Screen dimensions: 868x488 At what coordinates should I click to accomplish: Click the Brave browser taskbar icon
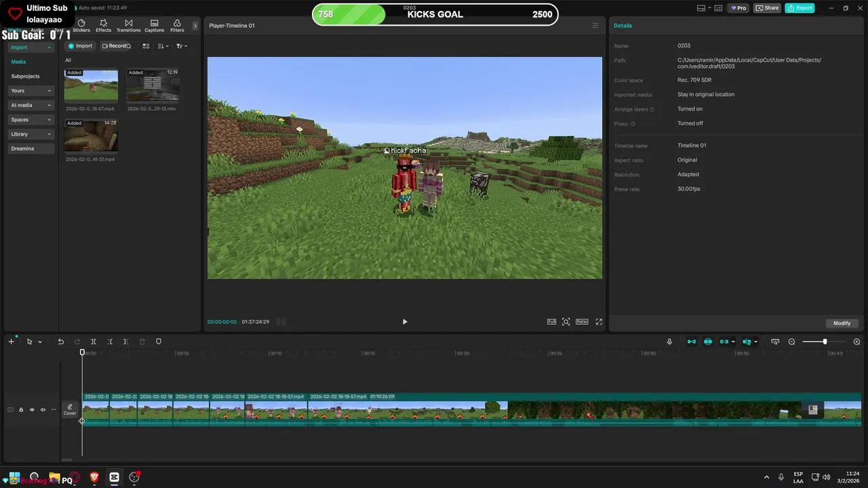point(94,477)
